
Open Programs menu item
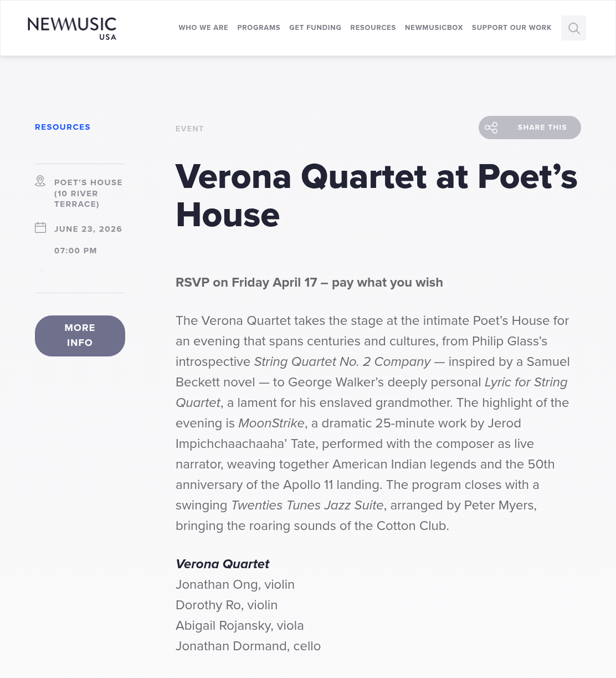point(259,28)
